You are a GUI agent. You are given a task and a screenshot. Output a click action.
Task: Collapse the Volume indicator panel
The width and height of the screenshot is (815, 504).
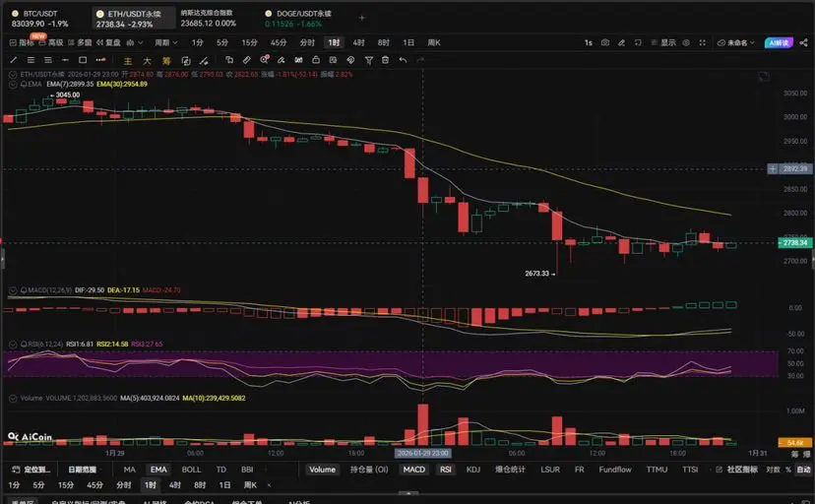pyautogui.click(x=13, y=398)
